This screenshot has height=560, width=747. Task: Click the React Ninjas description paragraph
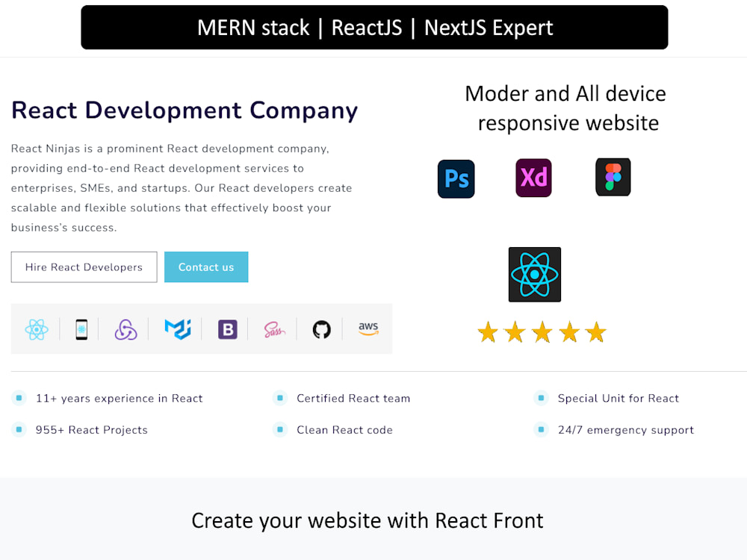(182, 188)
